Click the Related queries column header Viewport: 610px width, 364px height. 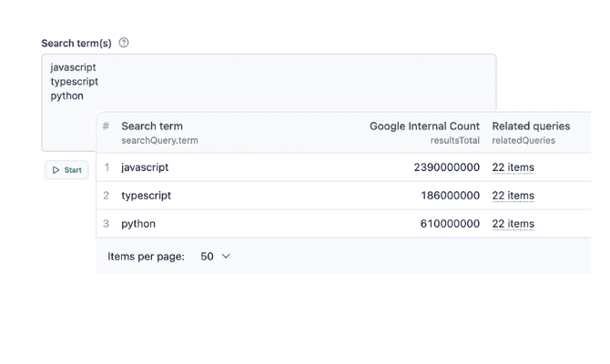[531, 126]
